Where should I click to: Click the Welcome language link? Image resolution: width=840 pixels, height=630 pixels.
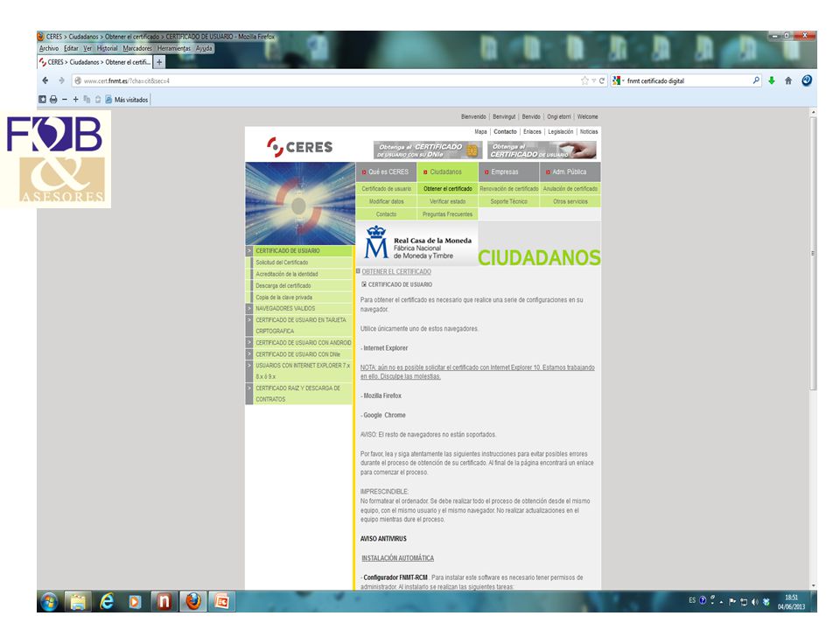tap(588, 116)
